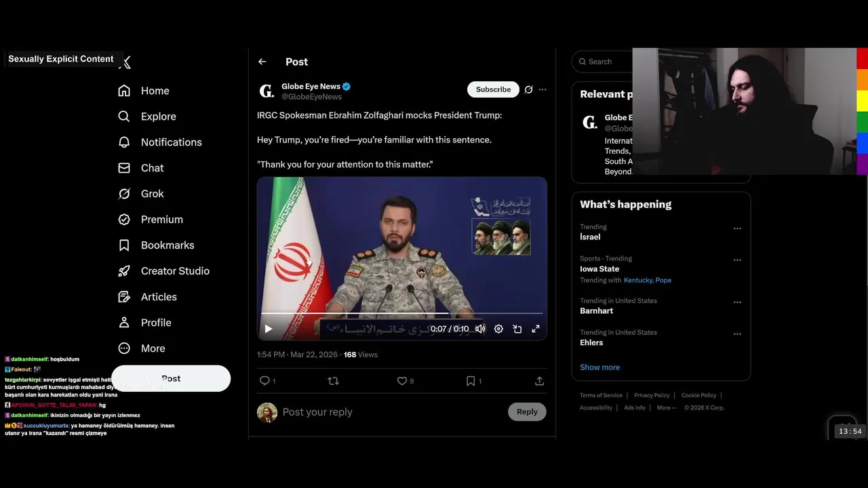Click the Bookmarks ribbon icon
This screenshot has height=488, width=868.
(124, 245)
